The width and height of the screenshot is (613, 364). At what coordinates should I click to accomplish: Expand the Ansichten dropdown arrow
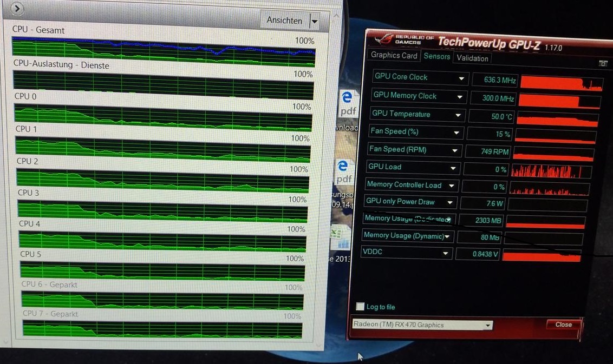pos(314,21)
